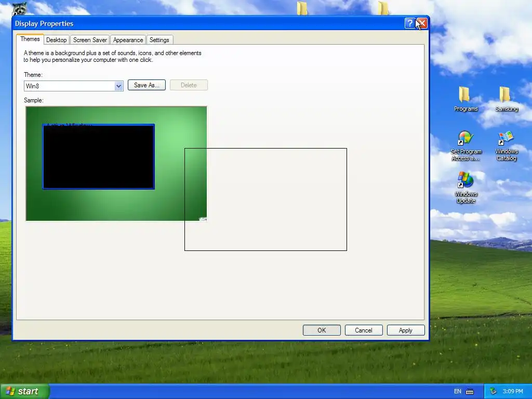Switch to the Screen Saver tab
The height and width of the screenshot is (399, 532).
[x=90, y=39]
